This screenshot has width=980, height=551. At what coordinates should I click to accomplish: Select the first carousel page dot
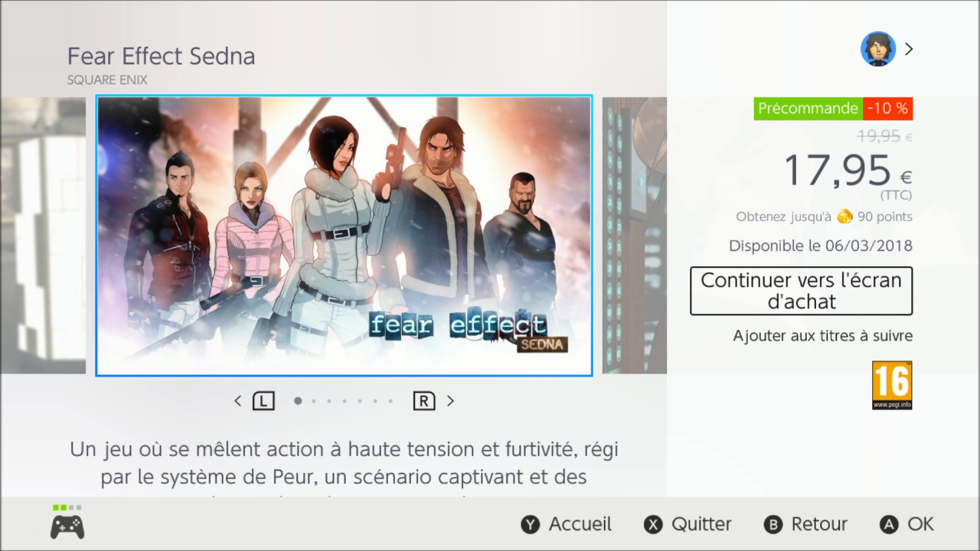298,400
